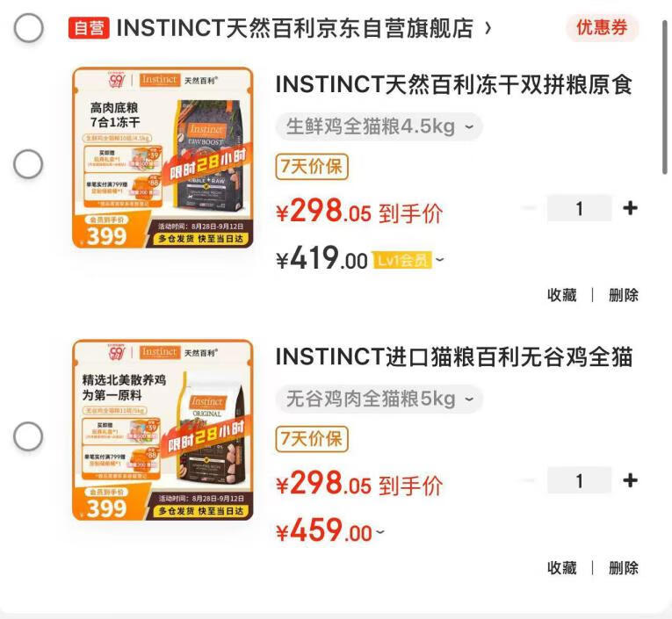The image size is (672, 619).
Task: Open INSTINCT天然百利京东自营旗舰店 store page
Action: pyautogui.click(x=304, y=29)
